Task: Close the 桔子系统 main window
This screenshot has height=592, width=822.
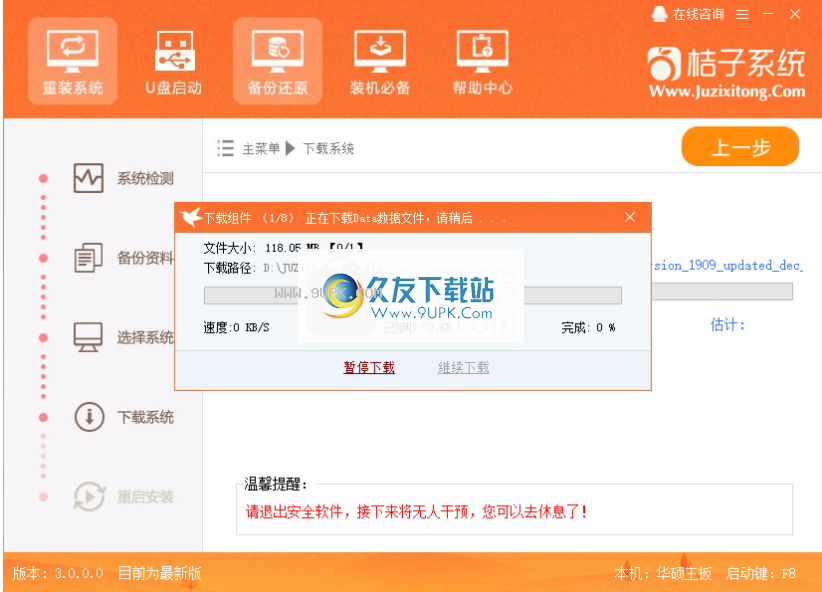Action: point(795,14)
